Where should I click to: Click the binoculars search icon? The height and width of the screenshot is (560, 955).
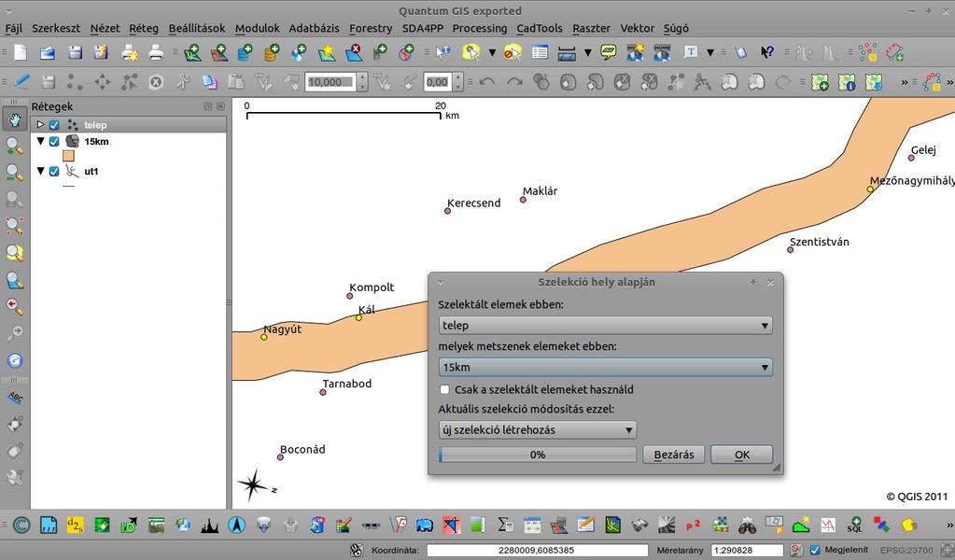point(748,525)
